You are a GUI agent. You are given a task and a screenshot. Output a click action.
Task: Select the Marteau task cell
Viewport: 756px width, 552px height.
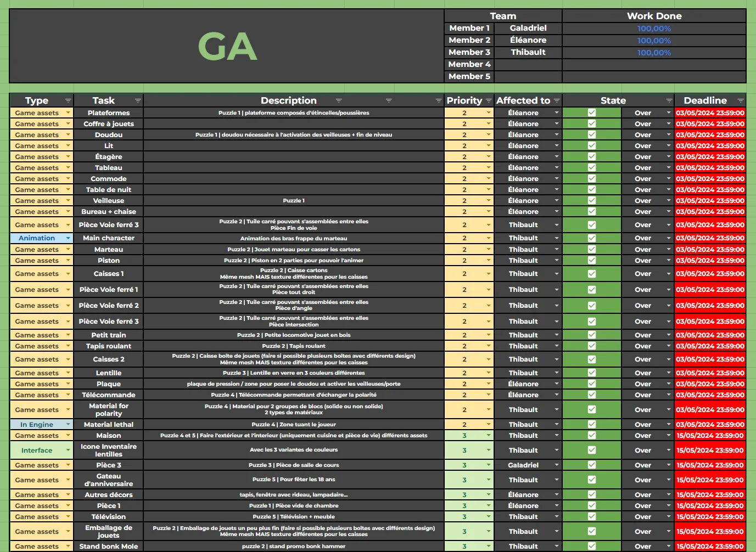pos(109,249)
